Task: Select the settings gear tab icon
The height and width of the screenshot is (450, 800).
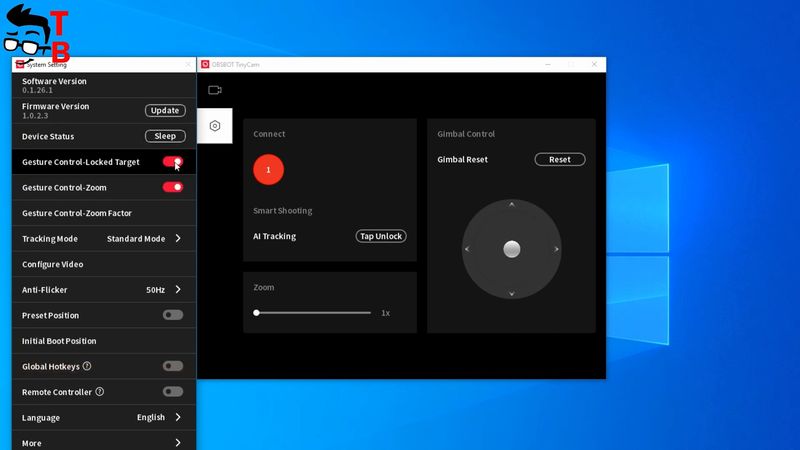Action: (215, 126)
